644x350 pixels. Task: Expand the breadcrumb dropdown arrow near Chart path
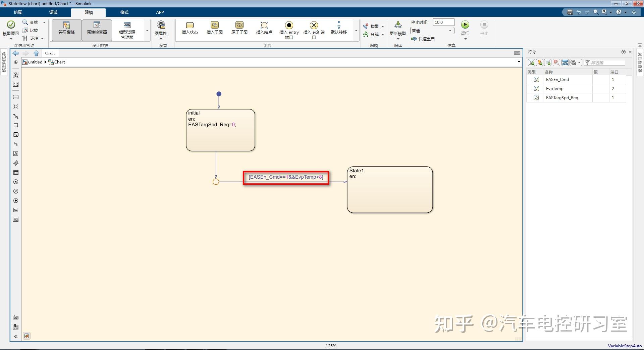click(x=519, y=62)
